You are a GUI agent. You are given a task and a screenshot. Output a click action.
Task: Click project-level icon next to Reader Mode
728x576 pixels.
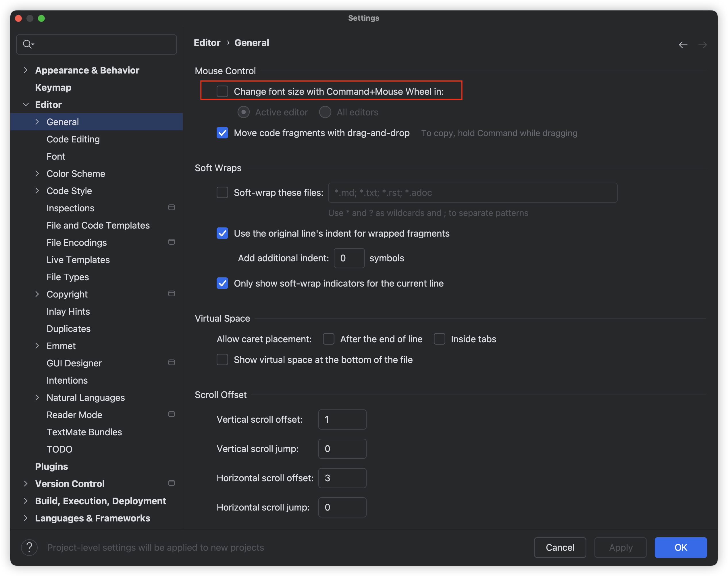point(172,414)
